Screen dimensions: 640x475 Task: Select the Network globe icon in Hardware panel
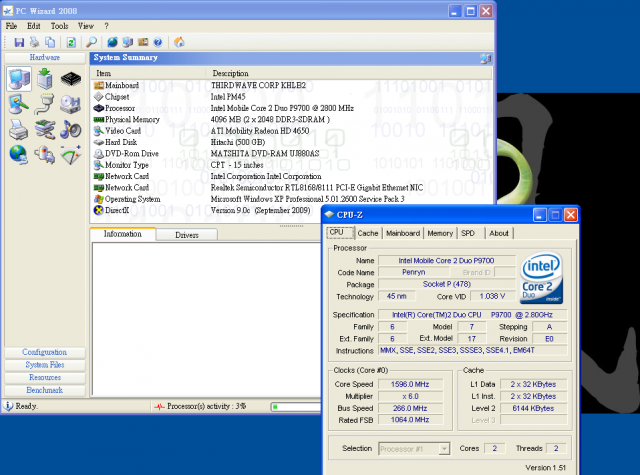(x=18, y=155)
